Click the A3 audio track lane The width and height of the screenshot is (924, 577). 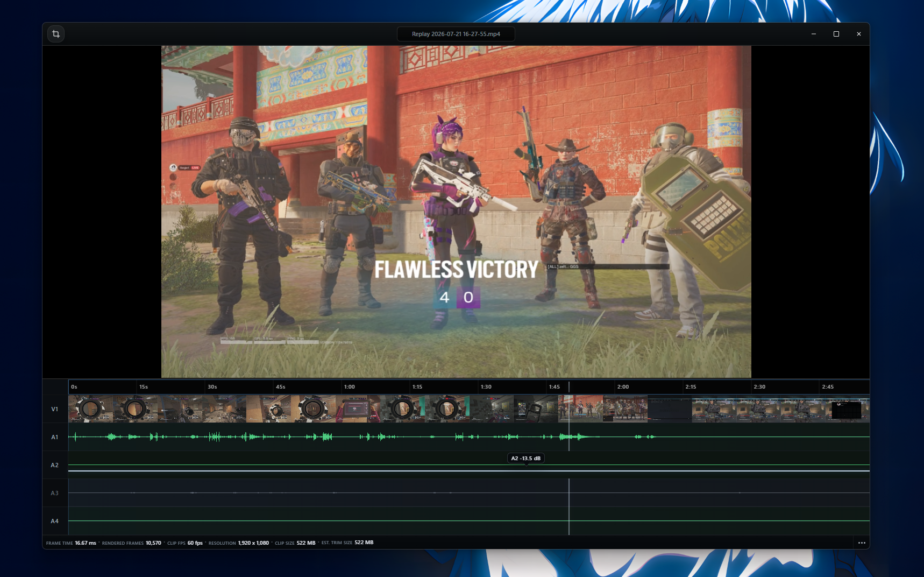tap(469, 493)
